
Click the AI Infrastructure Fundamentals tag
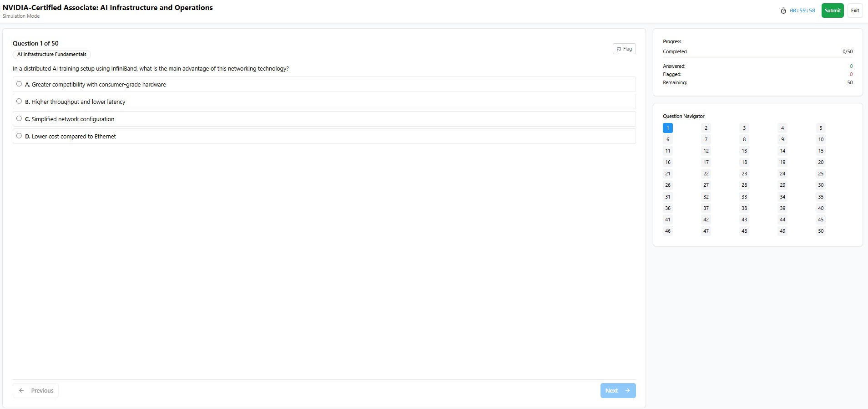click(52, 55)
